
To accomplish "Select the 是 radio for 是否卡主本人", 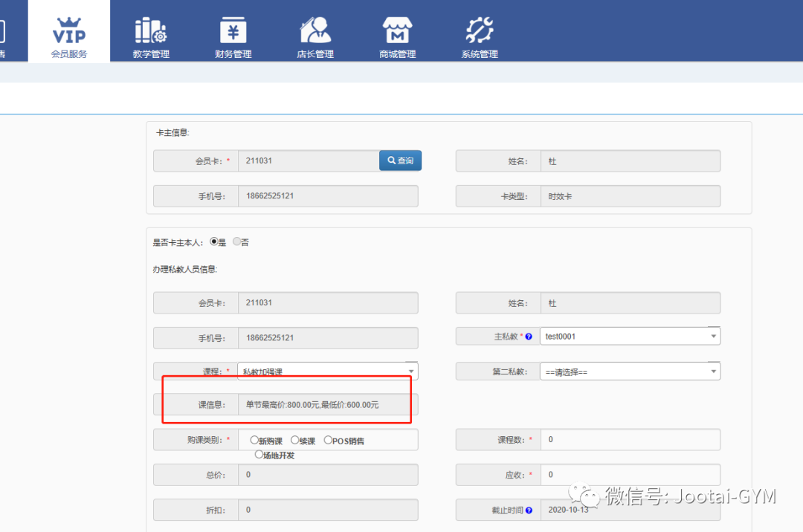I will pyautogui.click(x=216, y=241).
